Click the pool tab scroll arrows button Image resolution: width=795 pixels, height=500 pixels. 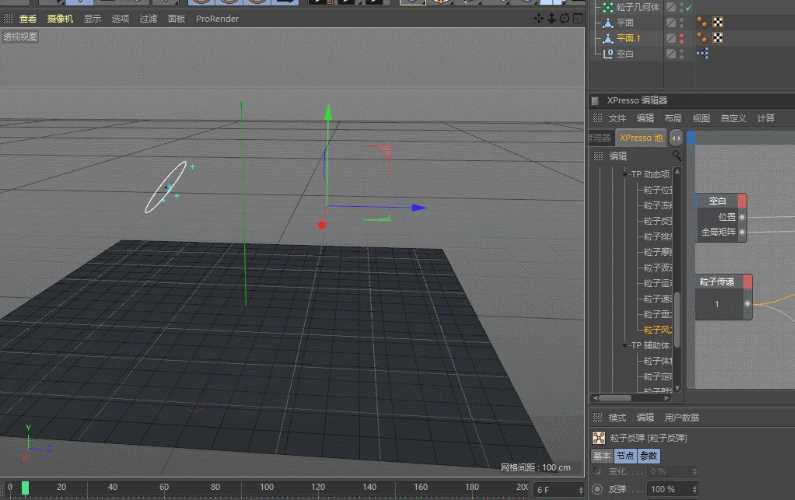coord(676,137)
